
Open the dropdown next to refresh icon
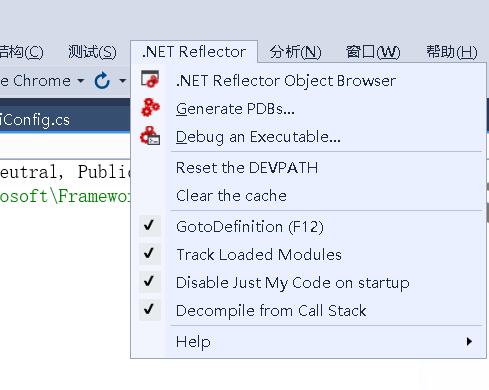[x=123, y=81]
